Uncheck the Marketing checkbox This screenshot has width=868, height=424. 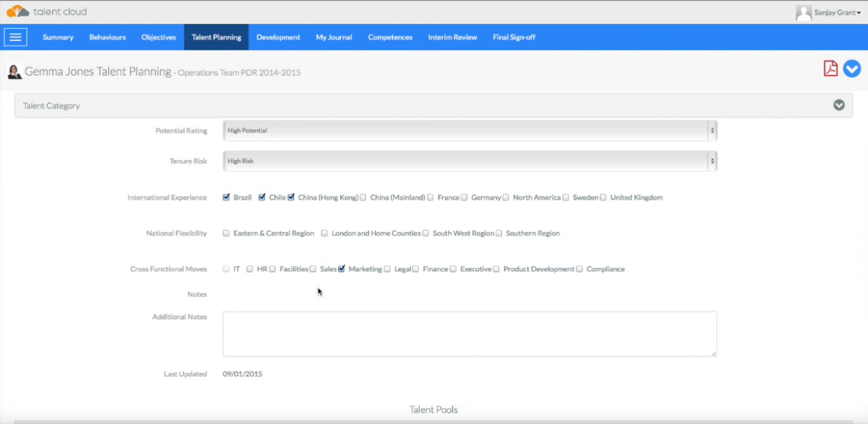click(x=341, y=269)
